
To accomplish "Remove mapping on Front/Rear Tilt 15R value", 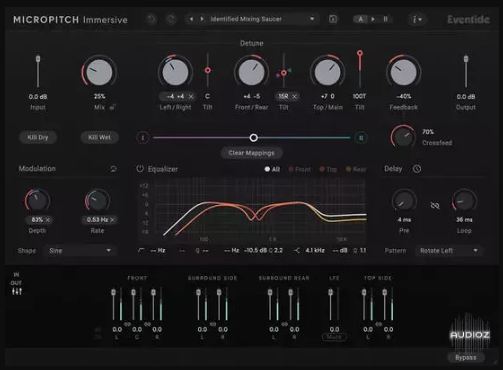I will point(295,96).
